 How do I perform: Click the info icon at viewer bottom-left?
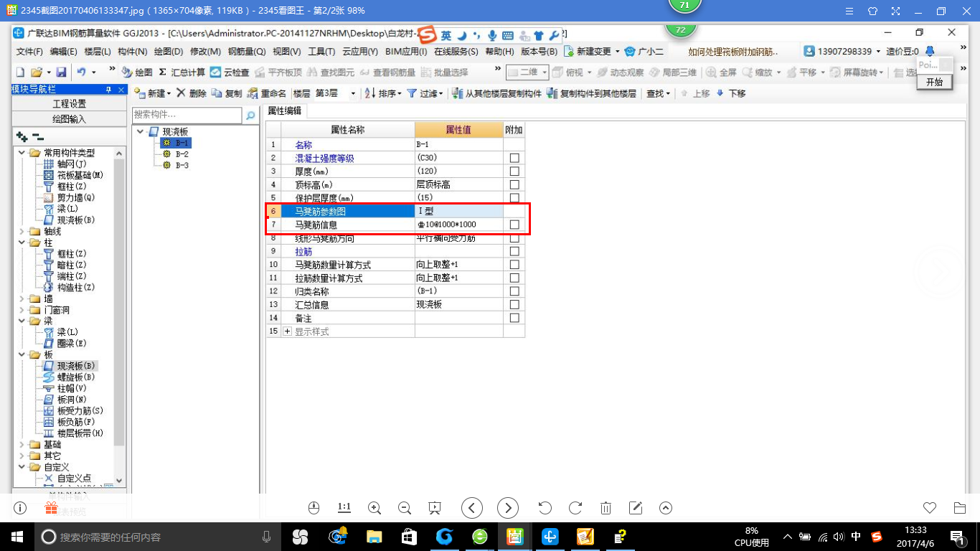click(x=20, y=508)
